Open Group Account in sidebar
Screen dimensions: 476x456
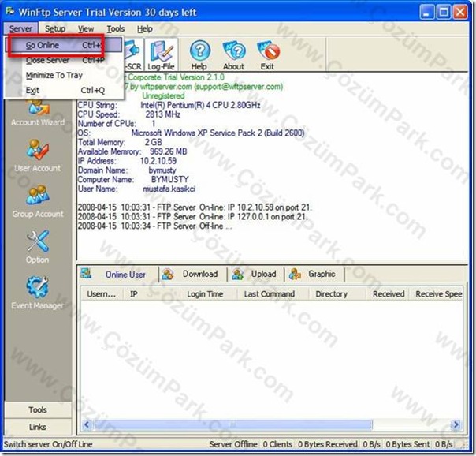(38, 201)
